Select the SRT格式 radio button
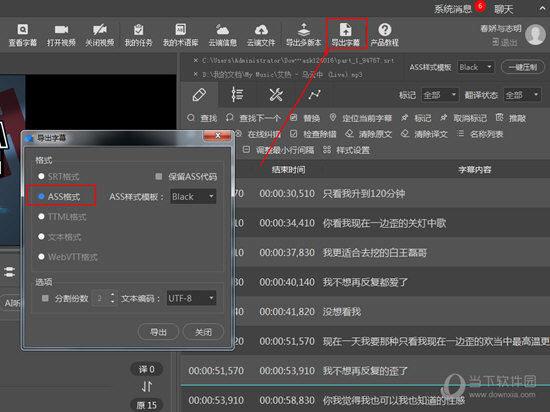550x412 pixels. [41, 176]
